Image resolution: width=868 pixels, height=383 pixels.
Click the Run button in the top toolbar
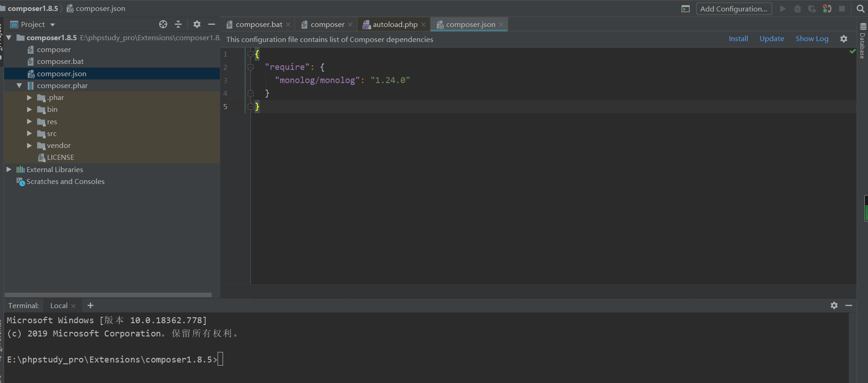783,9
